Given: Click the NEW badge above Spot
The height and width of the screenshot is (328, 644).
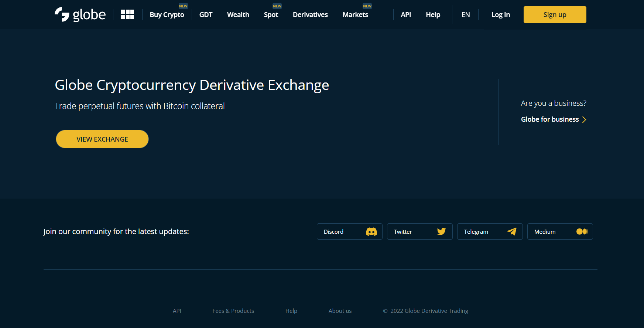Looking at the screenshot, I should tap(277, 6).
